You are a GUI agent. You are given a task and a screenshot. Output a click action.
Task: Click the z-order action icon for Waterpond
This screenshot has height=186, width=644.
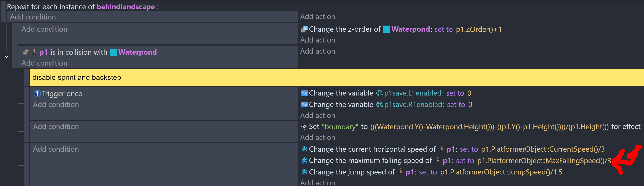pos(304,29)
